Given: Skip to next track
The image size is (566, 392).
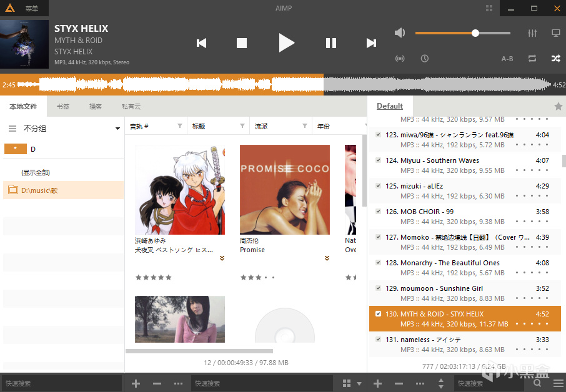Looking at the screenshot, I should point(371,43).
